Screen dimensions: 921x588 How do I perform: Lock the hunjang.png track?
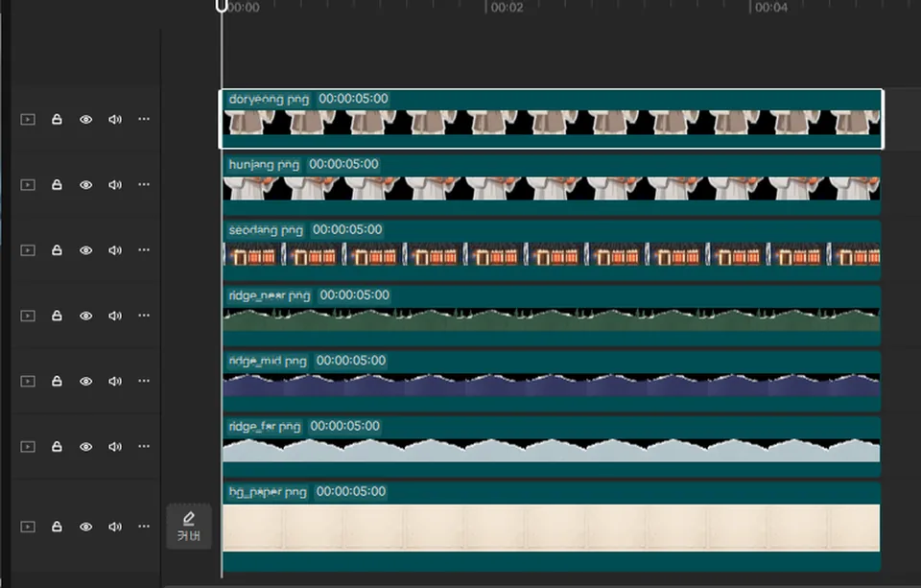click(57, 184)
